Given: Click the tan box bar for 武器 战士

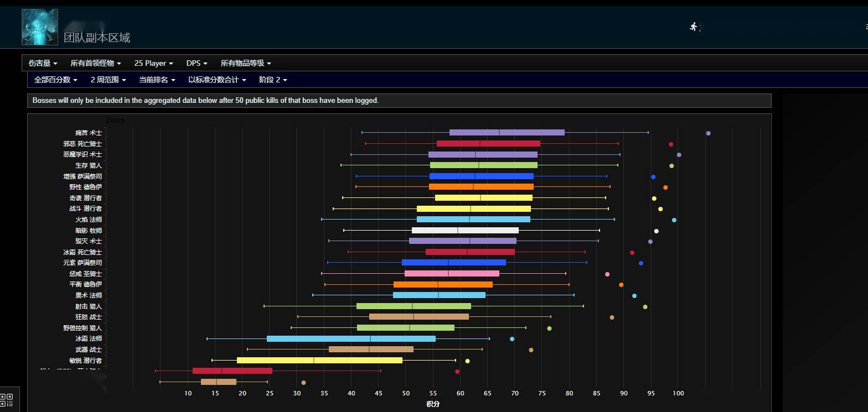Looking at the screenshot, I should [371, 350].
